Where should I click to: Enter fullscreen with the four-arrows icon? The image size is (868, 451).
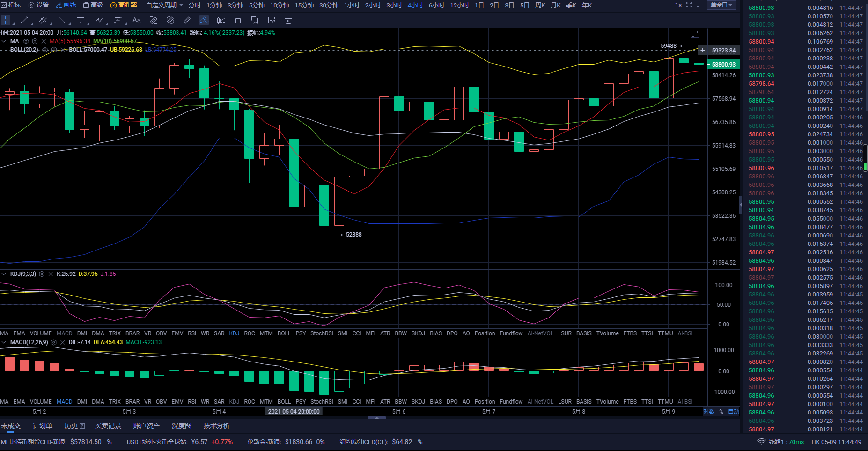[x=689, y=5]
